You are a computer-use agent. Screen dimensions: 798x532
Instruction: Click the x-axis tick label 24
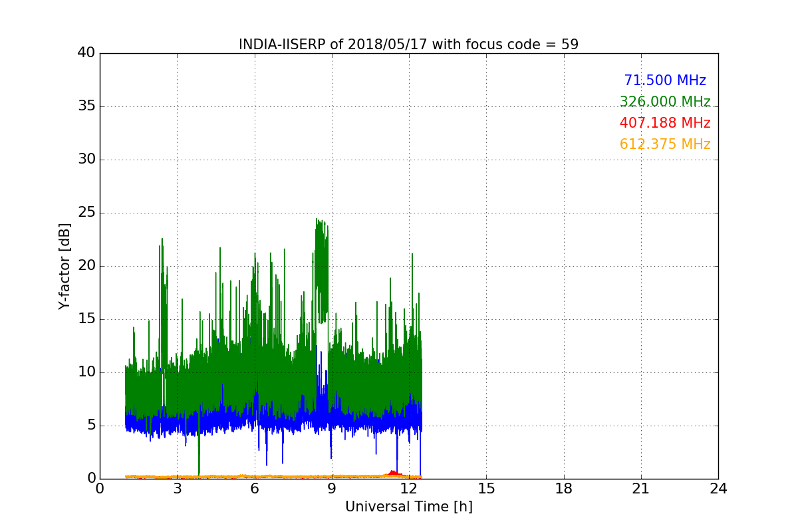[718, 488]
